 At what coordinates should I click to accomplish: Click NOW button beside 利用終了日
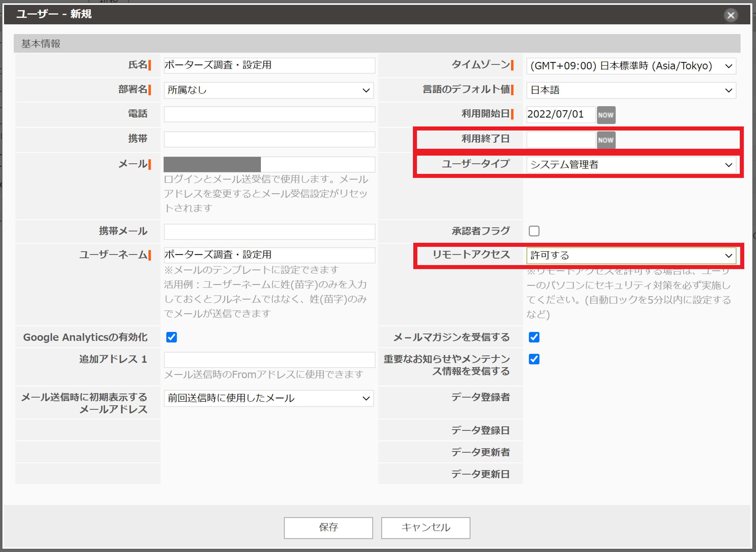606,140
